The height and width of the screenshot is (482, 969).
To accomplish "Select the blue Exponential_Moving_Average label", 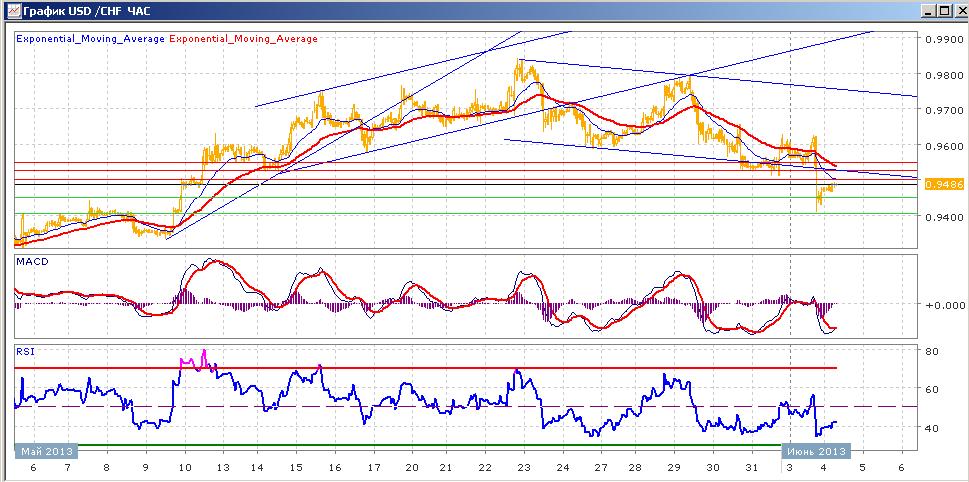I will point(90,38).
